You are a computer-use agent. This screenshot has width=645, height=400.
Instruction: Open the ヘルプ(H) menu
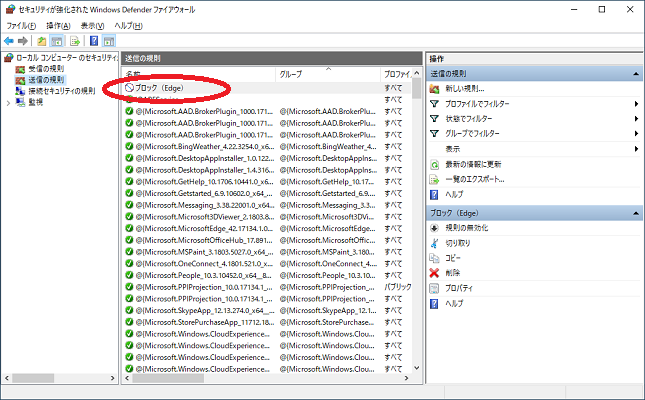[x=128, y=26]
